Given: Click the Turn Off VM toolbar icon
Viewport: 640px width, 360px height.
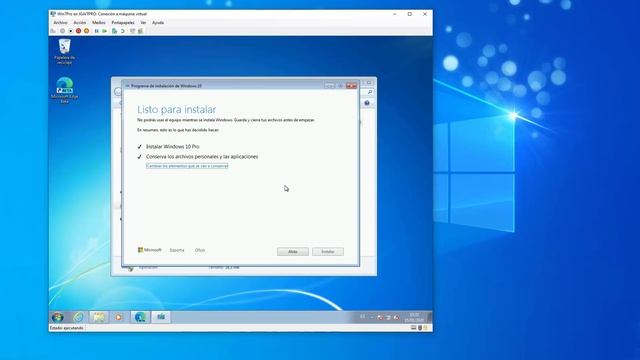Looking at the screenshot, I should [71, 31].
